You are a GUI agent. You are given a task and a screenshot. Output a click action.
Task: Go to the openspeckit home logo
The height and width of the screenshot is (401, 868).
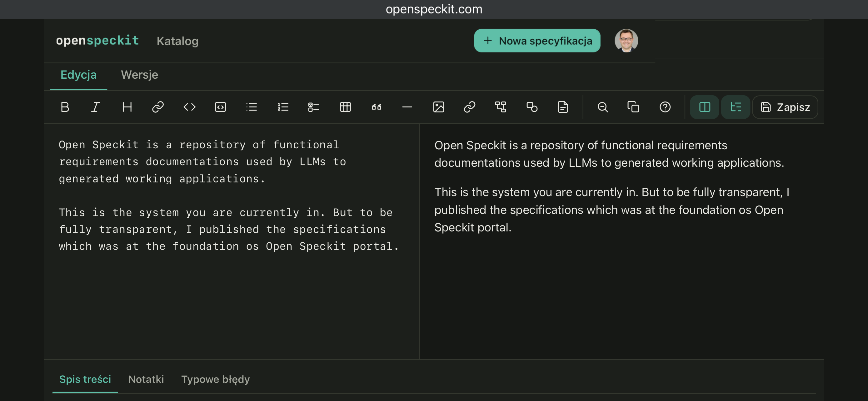pyautogui.click(x=97, y=40)
